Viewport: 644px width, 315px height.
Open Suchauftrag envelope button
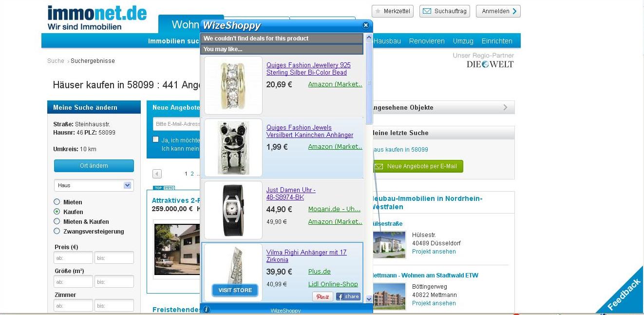point(444,11)
